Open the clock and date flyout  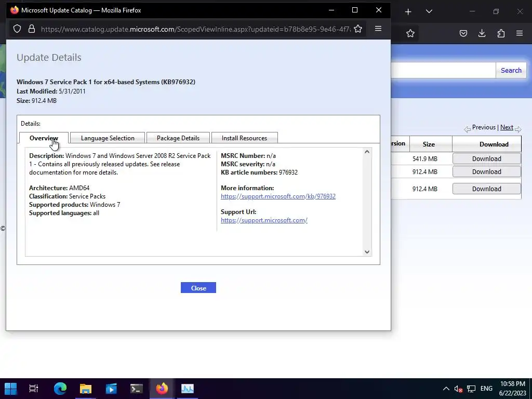coord(513,389)
